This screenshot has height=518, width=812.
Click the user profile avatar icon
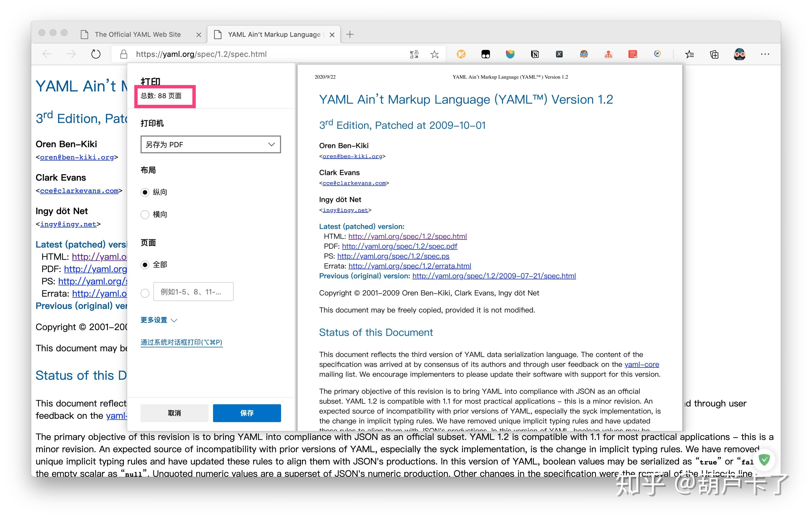[739, 54]
